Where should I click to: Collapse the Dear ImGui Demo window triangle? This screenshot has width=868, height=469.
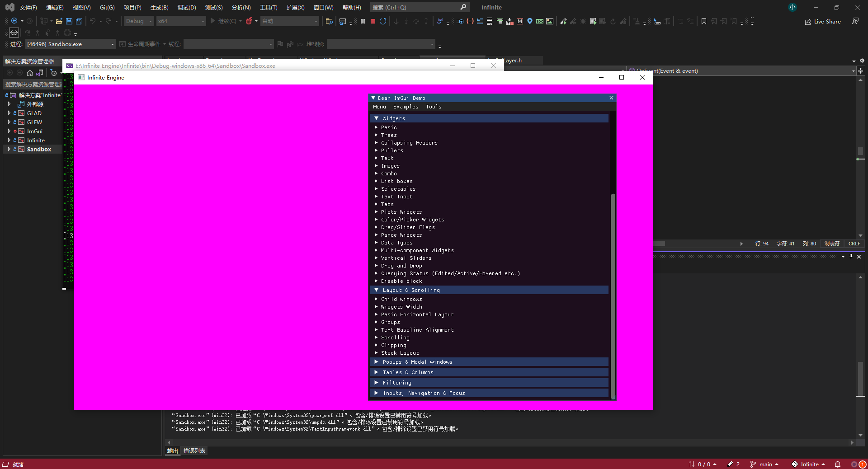click(373, 98)
